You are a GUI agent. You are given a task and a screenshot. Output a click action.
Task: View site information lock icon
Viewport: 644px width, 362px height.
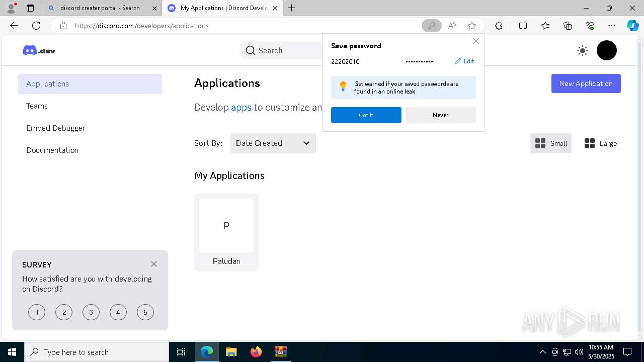(63, 26)
